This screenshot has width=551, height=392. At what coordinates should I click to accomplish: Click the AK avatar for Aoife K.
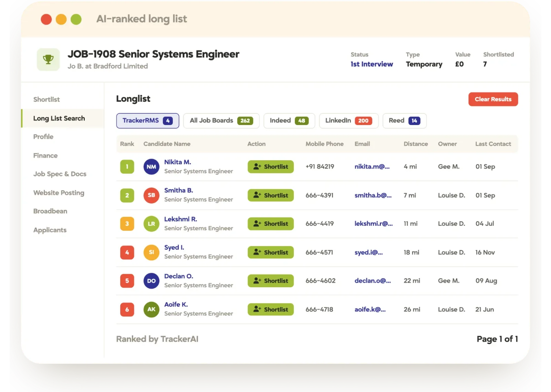pos(151,309)
